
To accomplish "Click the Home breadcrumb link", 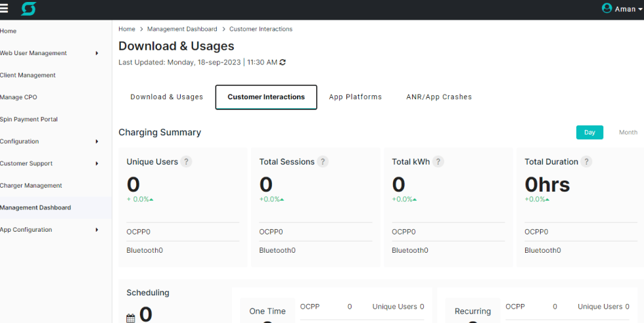I will [x=127, y=29].
